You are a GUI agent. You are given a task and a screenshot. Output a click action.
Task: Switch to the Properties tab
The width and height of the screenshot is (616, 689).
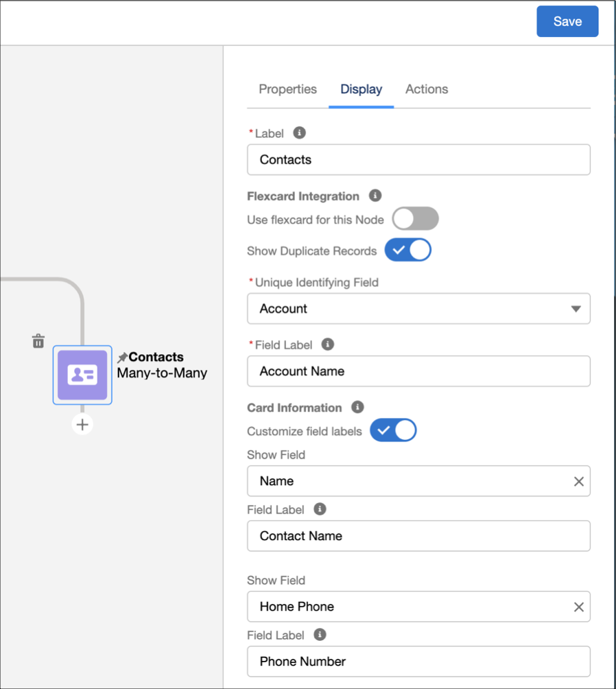[287, 89]
